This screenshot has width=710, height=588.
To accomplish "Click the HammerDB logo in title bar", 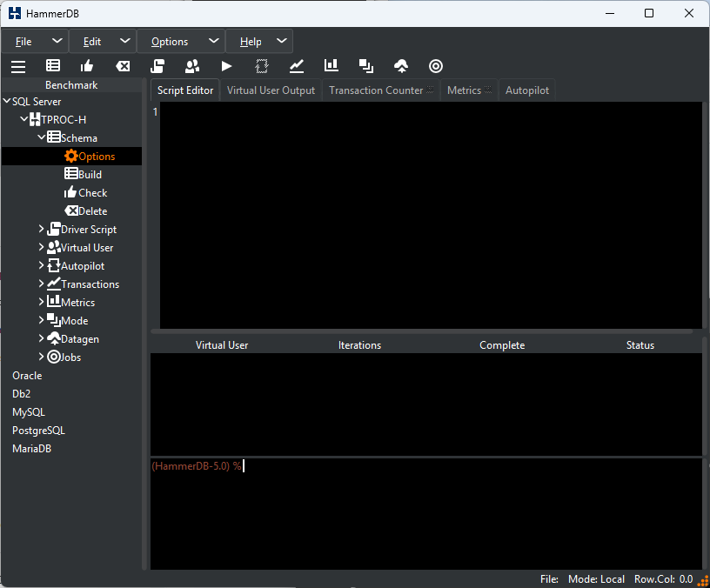I will pos(15,13).
